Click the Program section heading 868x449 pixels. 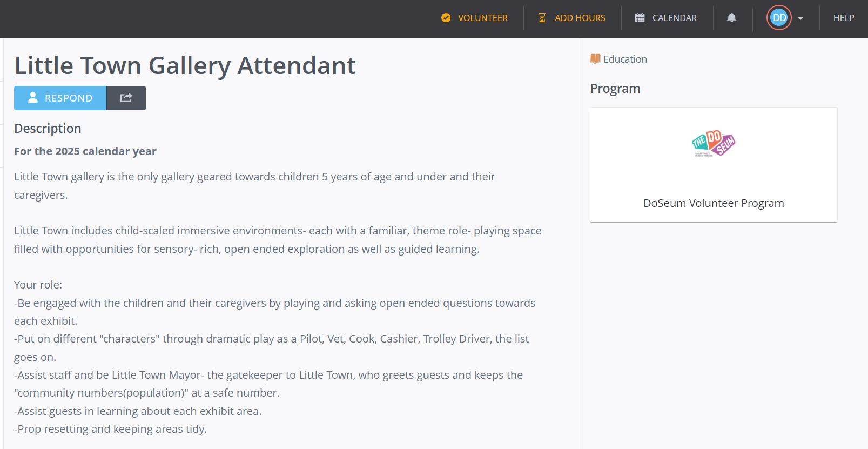pos(615,88)
